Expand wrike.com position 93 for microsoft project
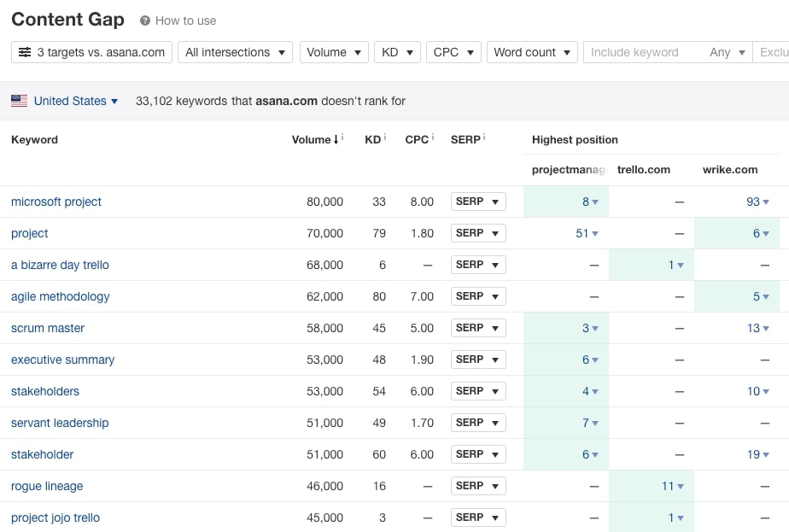Viewport: 789px width, 532px height. [757, 202]
